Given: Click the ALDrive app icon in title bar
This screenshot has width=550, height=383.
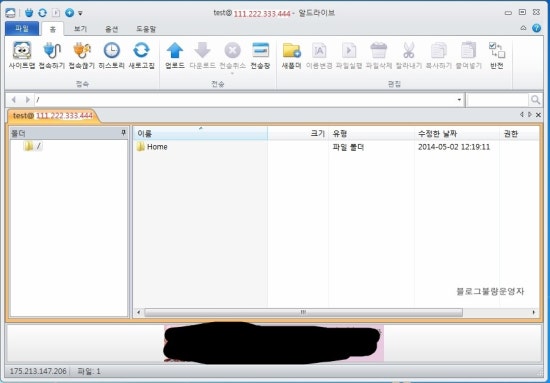Looking at the screenshot, I should coord(11,13).
